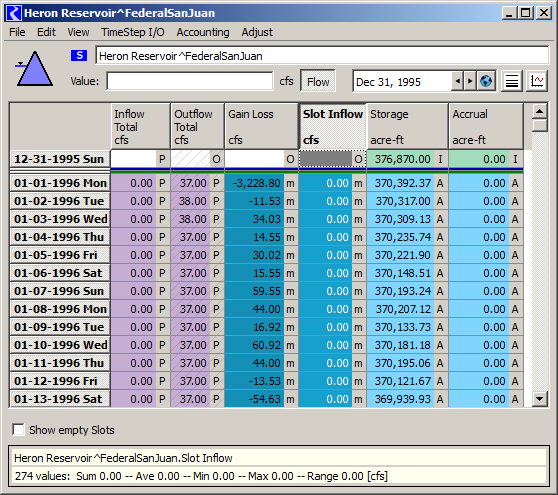The image size is (558, 495).
Task: Select the Slot Inflow column header
Action: (332, 126)
